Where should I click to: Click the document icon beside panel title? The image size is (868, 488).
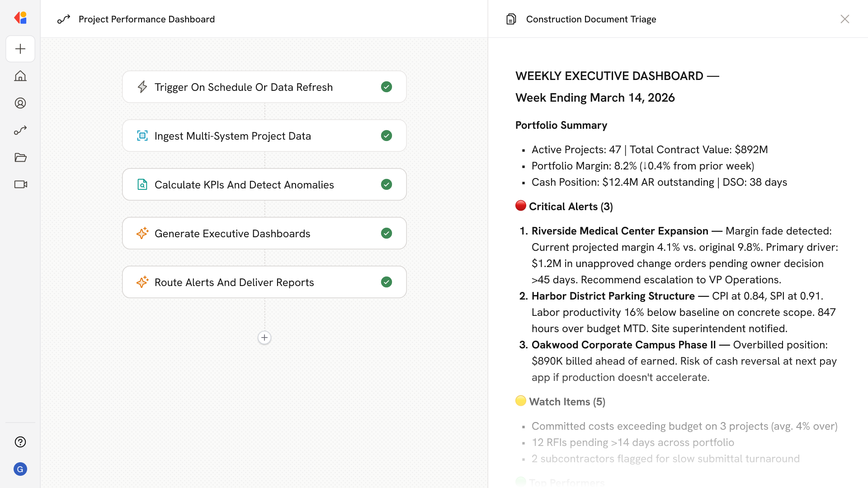pyautogui.click(x=511, y=19)
